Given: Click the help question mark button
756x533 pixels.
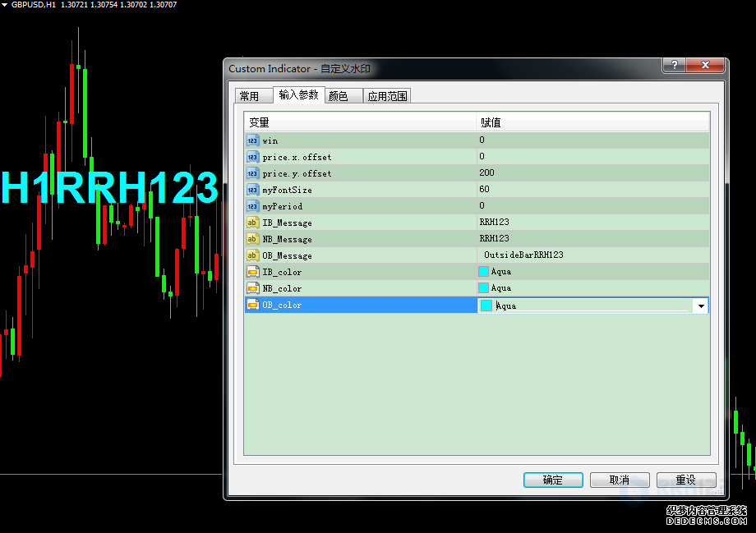Looking at the screenshot, I should pyautogui.click(x=675, y=65).
